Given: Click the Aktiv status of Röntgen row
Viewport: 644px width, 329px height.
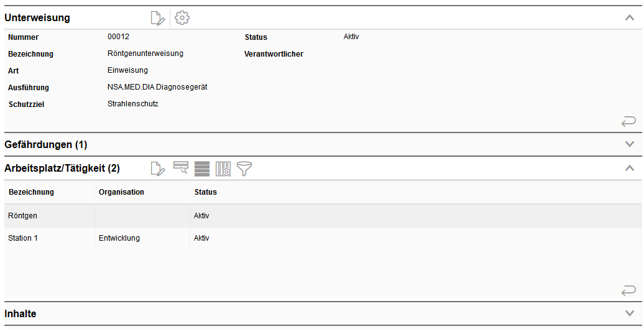Looking at the screenshot, I should [x=201, y=216].
